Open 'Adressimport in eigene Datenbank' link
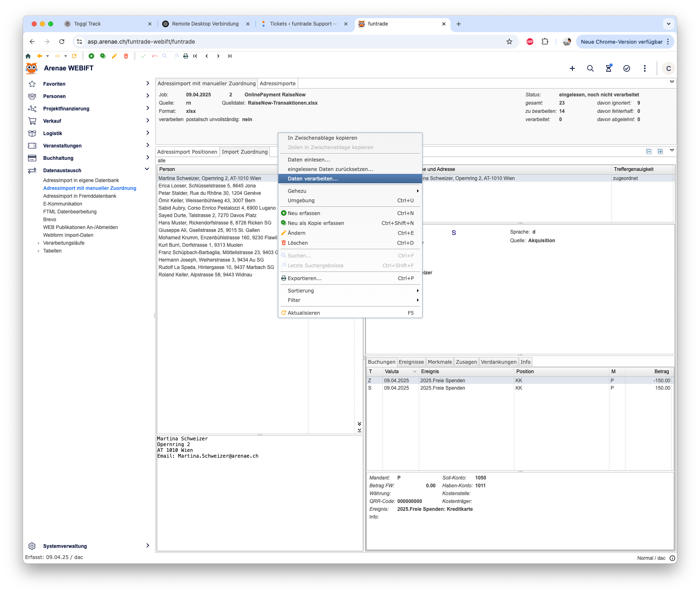This screenshot has height=594, width=700. (x=81, y=180)
